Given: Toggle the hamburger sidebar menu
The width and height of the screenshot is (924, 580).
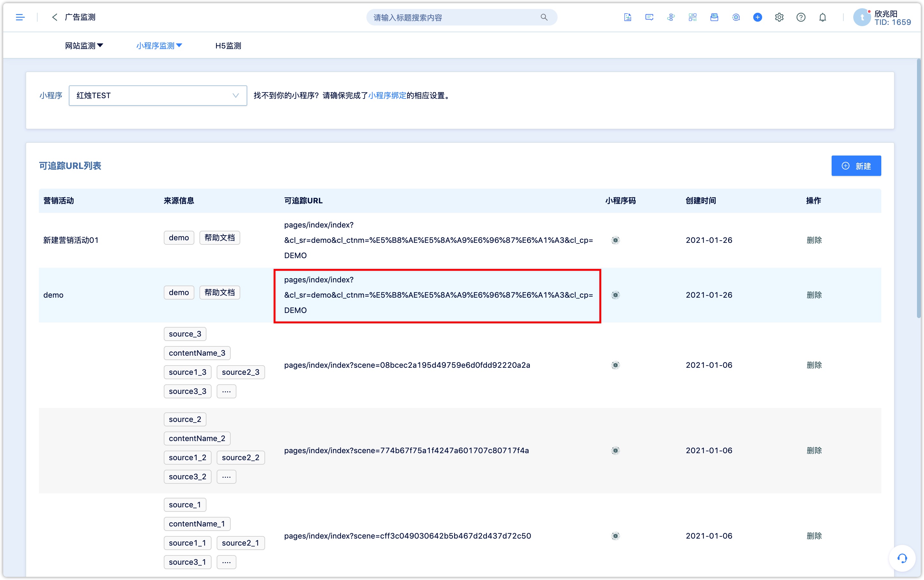Looking at the screenshot, I should pos(20,17).
